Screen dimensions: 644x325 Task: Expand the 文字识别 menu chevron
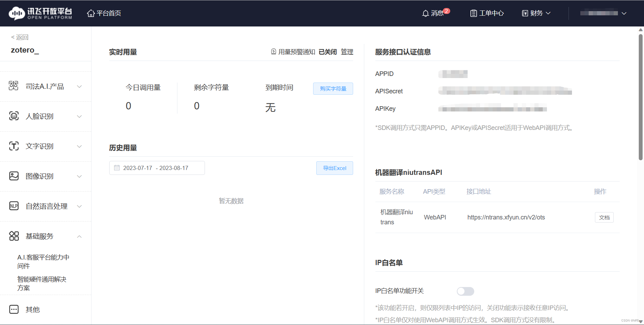pos(79,146)
